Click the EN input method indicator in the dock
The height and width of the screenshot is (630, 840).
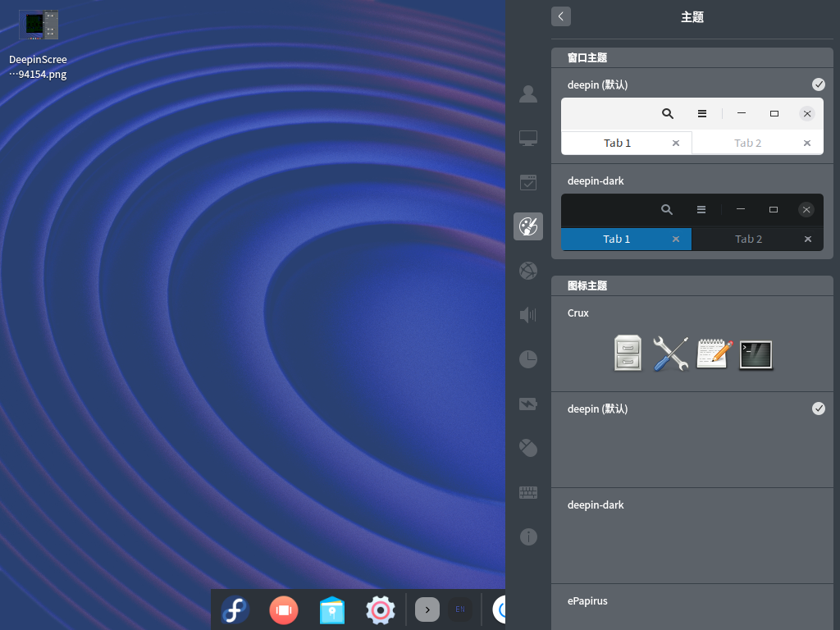[459, 609]
